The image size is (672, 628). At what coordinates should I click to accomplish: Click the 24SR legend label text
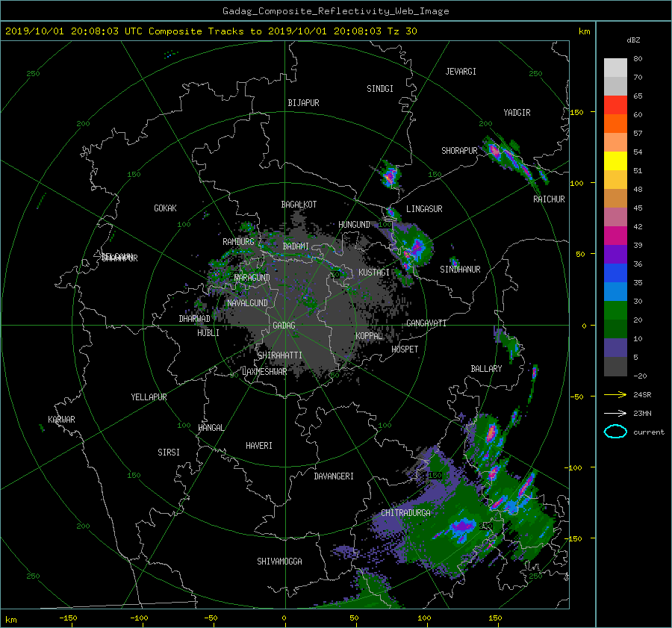642,394
